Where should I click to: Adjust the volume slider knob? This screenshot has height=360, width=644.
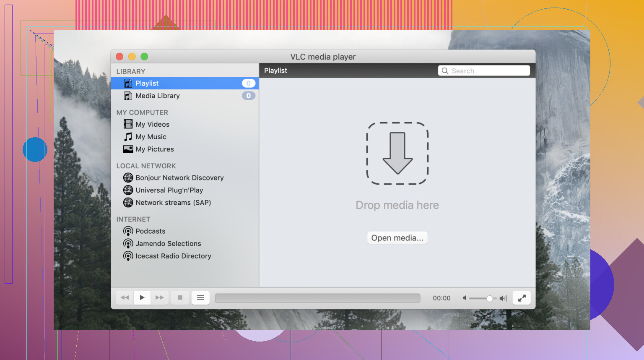[489, 298]
